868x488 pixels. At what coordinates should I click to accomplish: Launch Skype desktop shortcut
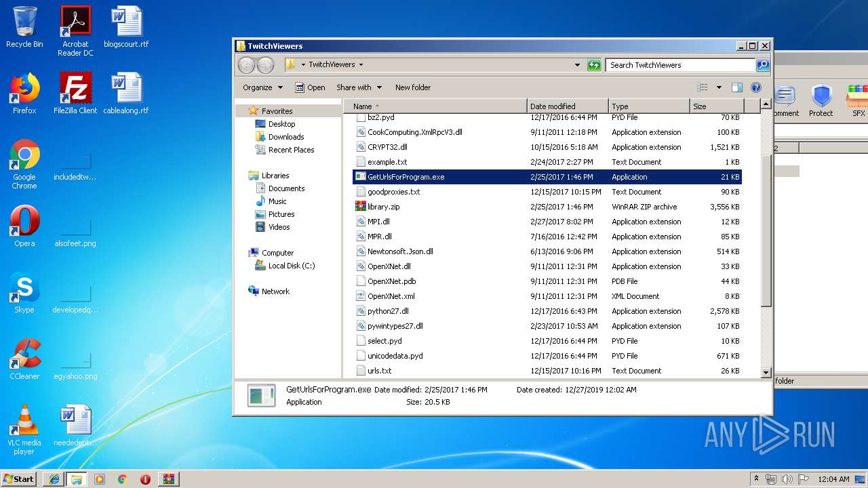24,293
